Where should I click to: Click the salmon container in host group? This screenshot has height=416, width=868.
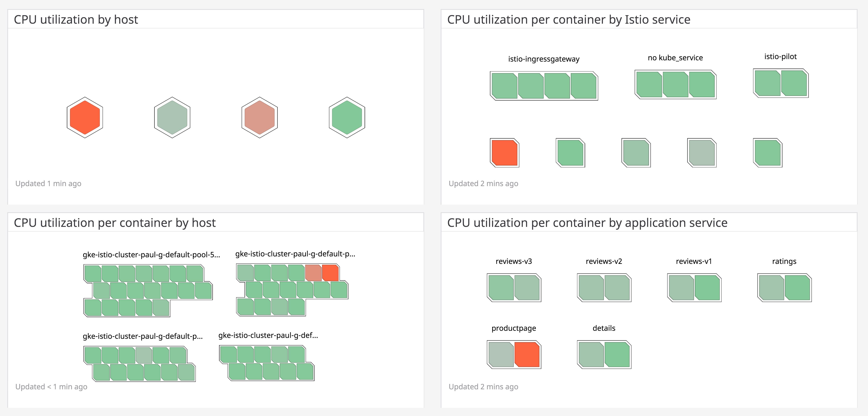[313, 273]
